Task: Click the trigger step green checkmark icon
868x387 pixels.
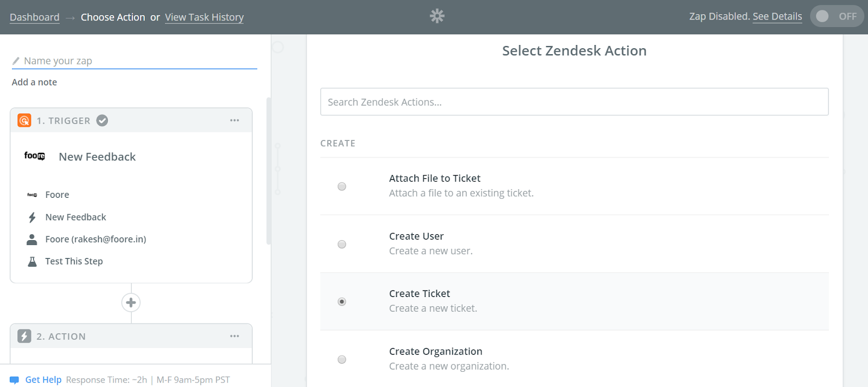Action: coord(102,120)
